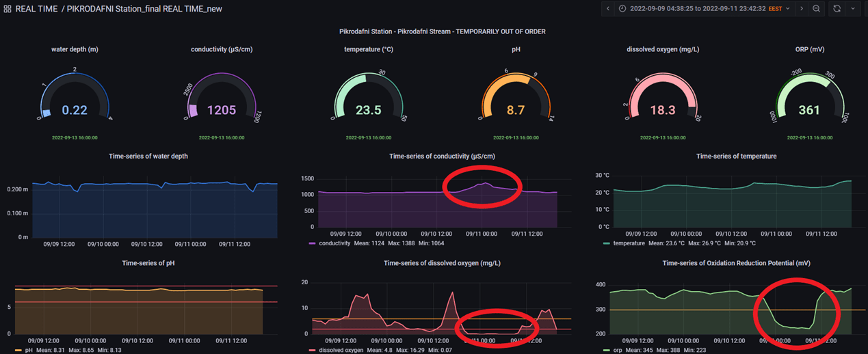Toggle the conductivity legend series

334,243
